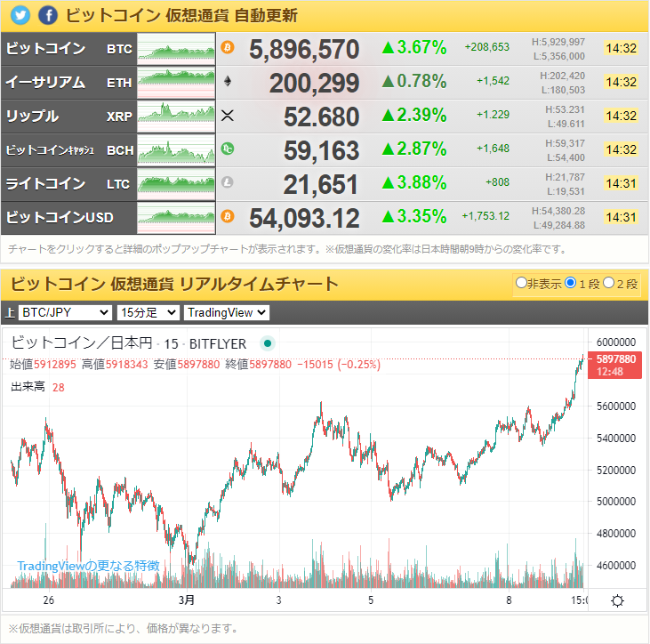Click the LTC price 21,651

[320, 184]
